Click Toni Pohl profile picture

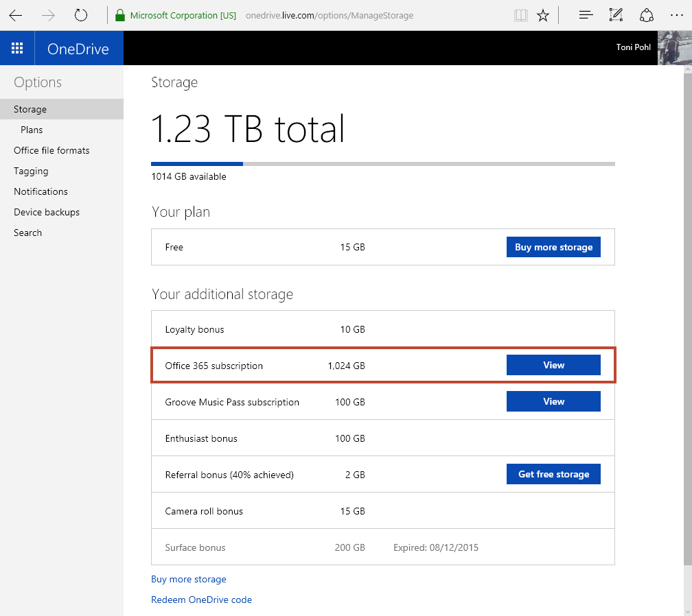coord(673,48)
